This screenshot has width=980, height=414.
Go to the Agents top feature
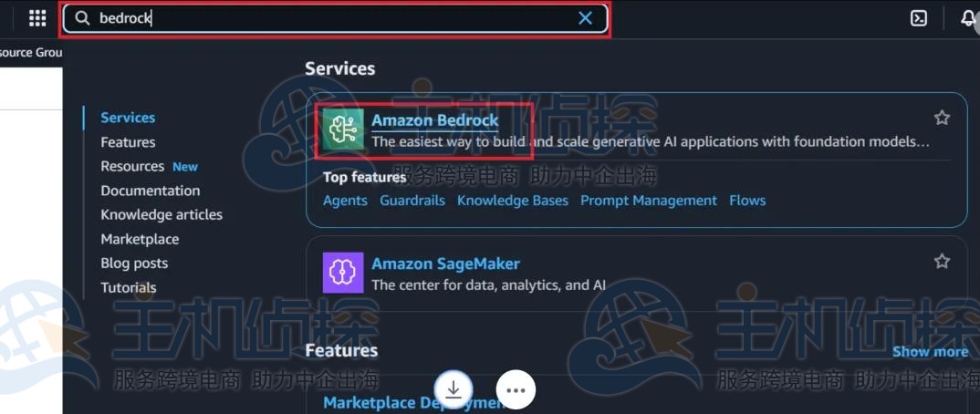(345, 201)
